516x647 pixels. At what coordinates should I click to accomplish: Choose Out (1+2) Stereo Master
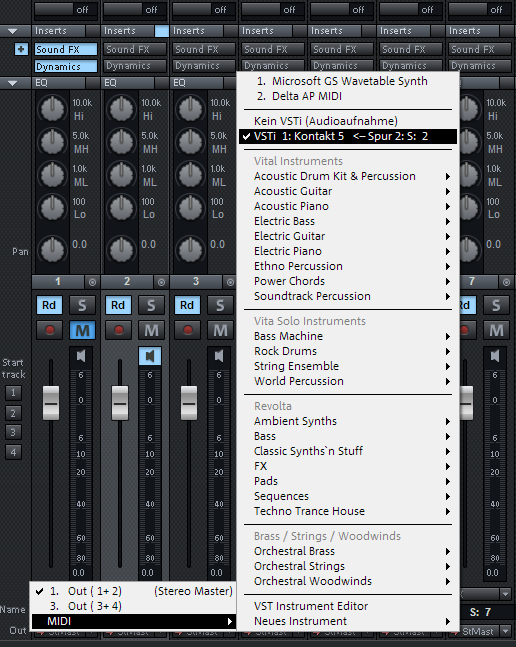click(134, 591)
